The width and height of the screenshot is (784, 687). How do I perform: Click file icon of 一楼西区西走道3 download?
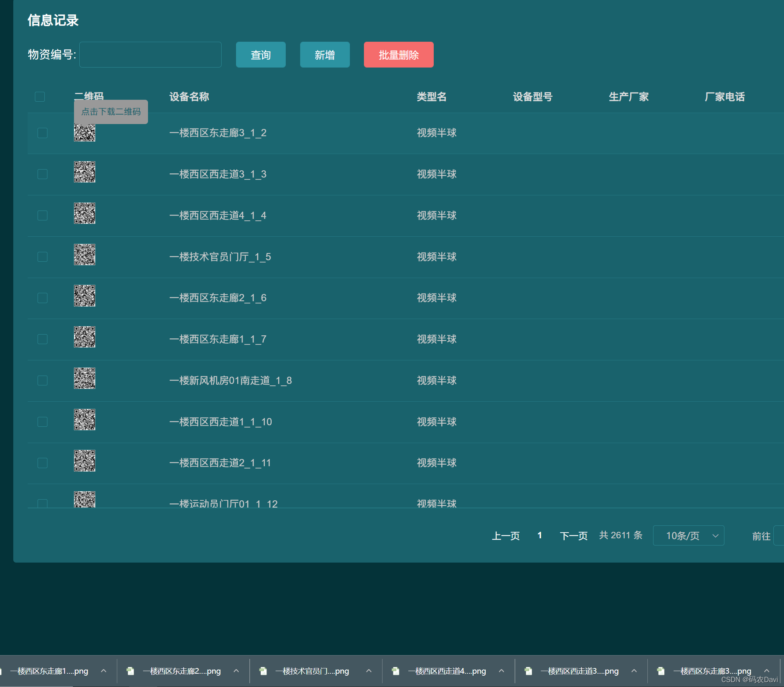pyautogui.click(x=528, y=671)
